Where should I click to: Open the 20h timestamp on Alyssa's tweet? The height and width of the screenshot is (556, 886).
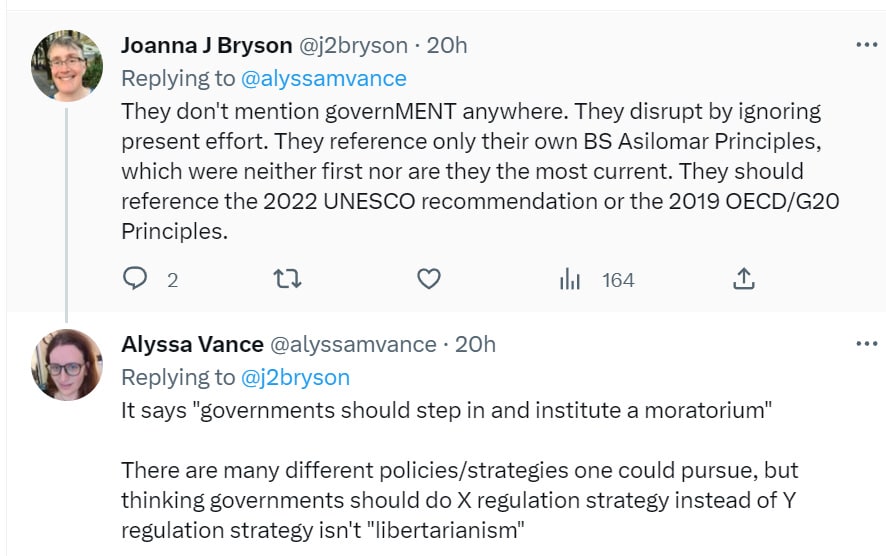click(475, 344)
